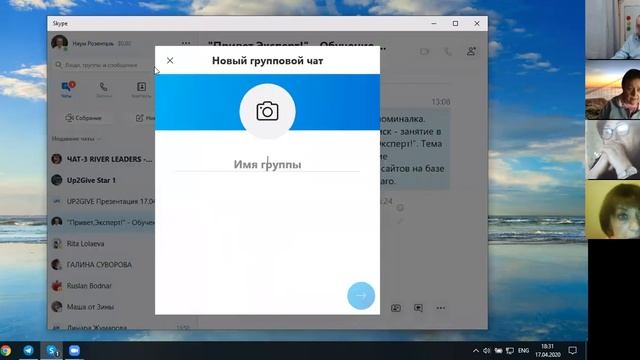This screenshot has height=360, width=640.
Task: Open the Skype profile avatar
Action: click(59, 42)
